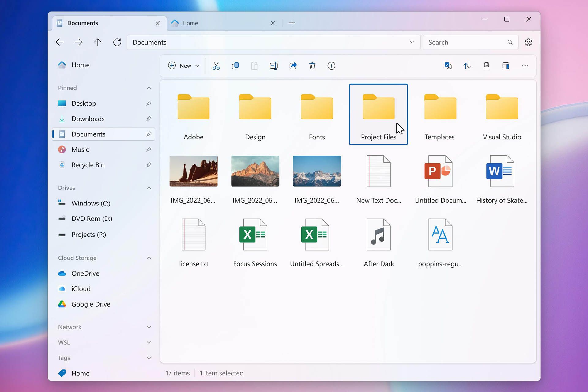Switch to the Home tab
Screen dimensions: 588x392
(224, 23)
